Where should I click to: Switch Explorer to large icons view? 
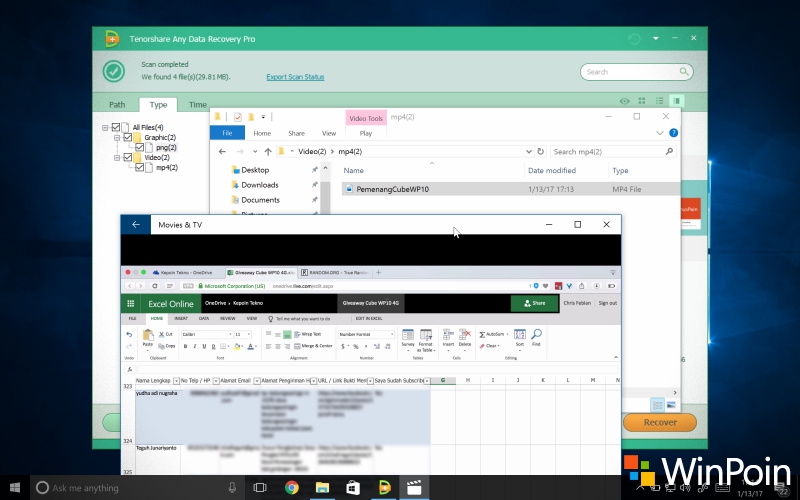pos(671,405)
